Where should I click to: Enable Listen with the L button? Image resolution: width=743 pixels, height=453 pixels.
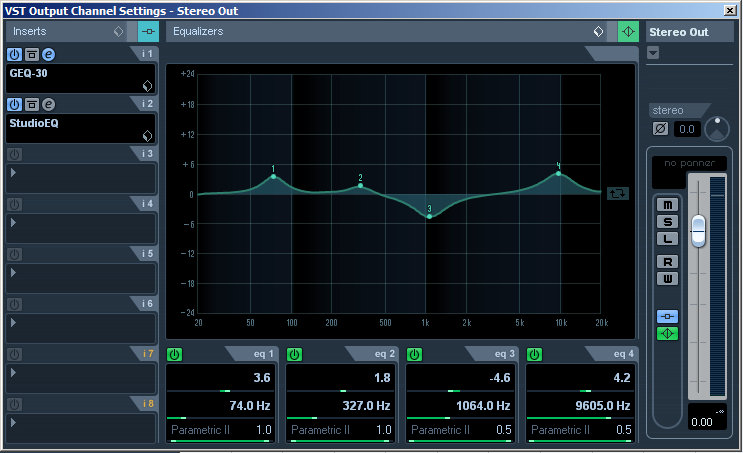pos(667,238)
